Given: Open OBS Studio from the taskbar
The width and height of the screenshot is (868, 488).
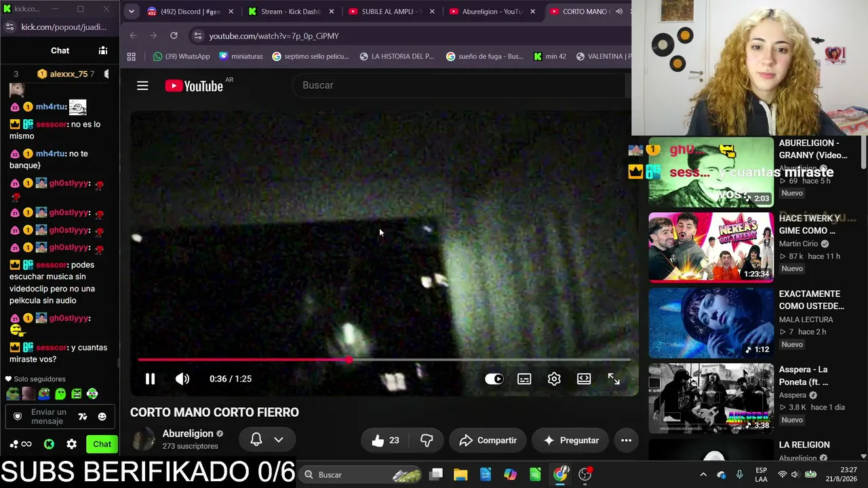Looking at the screenshot, I should click(585, 474).
